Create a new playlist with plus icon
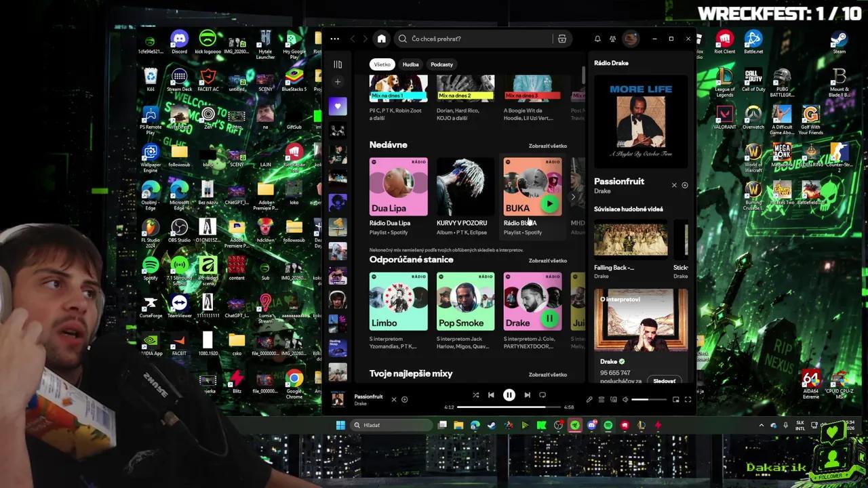 coord(338,82)
